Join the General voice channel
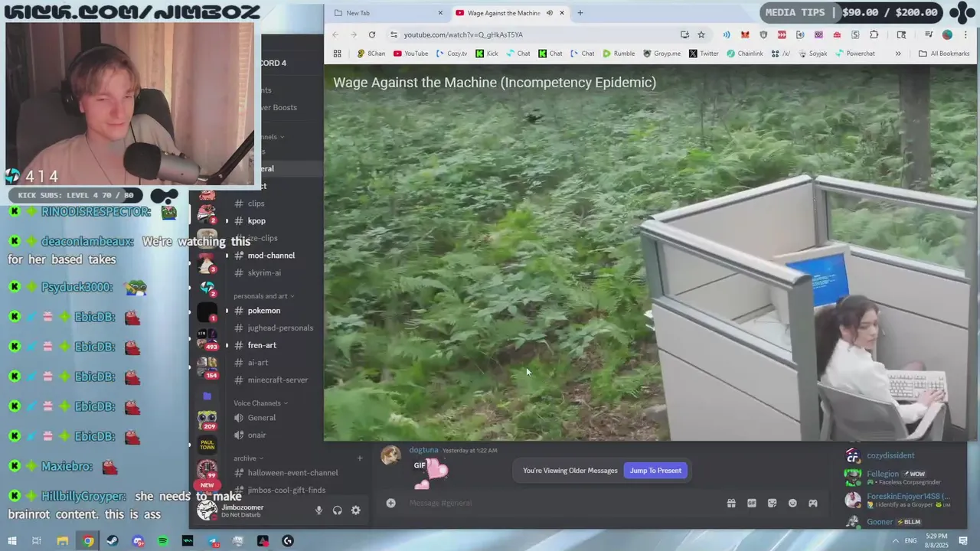This screenshot has height=551, width=980. (262, 418)
